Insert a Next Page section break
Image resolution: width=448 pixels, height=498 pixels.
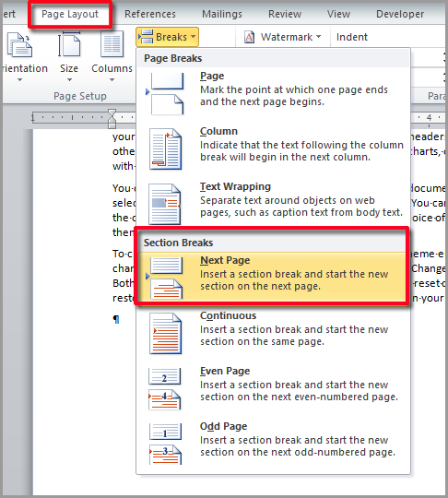tap(273, 277)
